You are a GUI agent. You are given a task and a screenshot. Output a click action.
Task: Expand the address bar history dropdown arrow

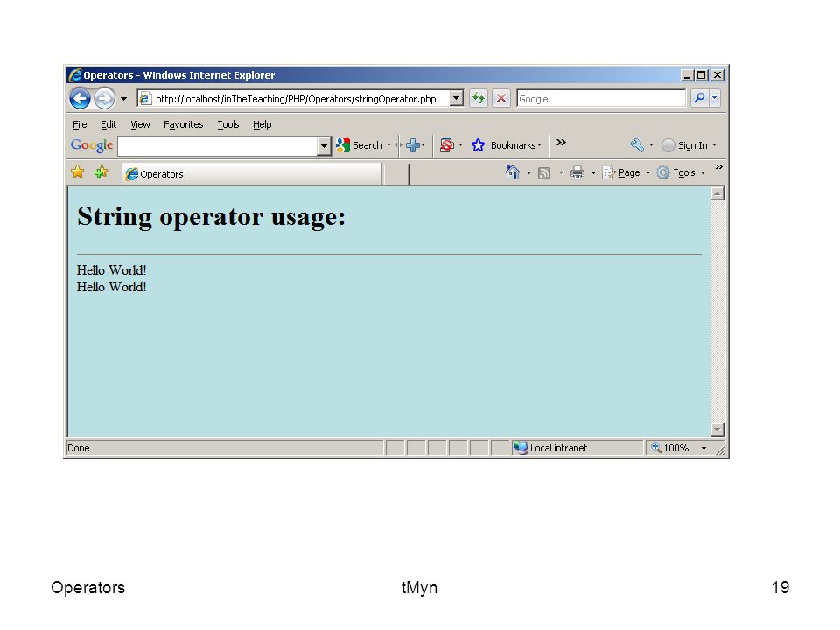(x=457, y=99)
